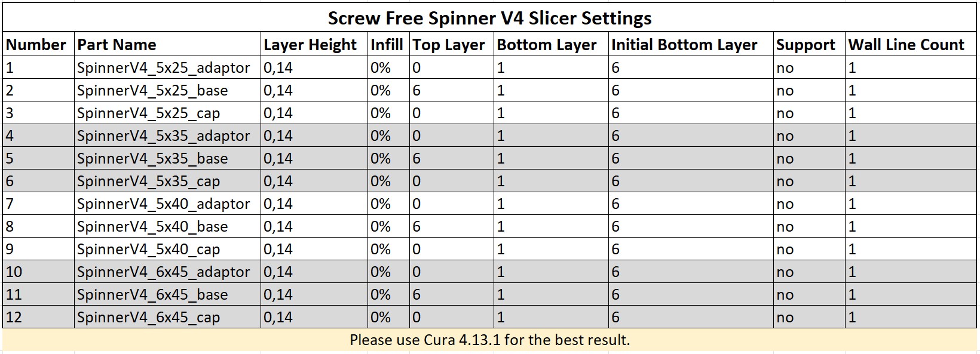The height and width of the screenshot is (354, 980).
Task: Select the SpinnerV4_5x40_adaptor cell
Action: tap(163, 204)
